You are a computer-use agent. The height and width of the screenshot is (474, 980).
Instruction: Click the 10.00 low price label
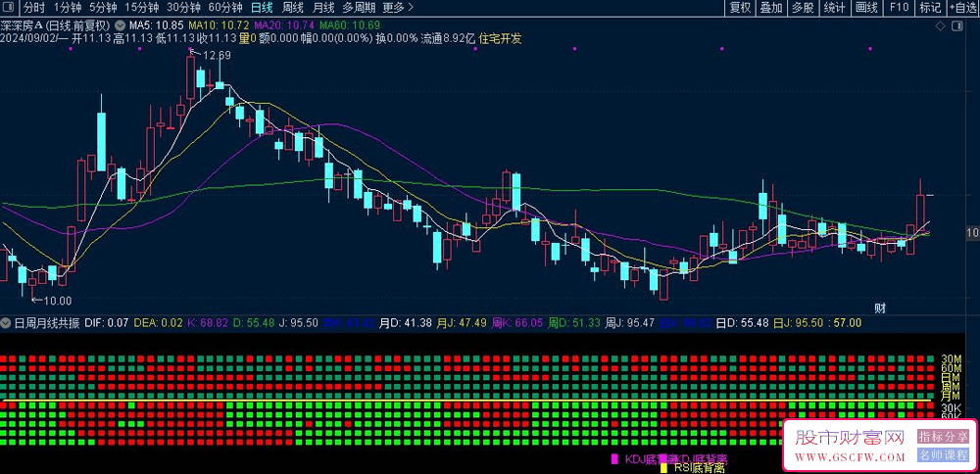[57, 301]
